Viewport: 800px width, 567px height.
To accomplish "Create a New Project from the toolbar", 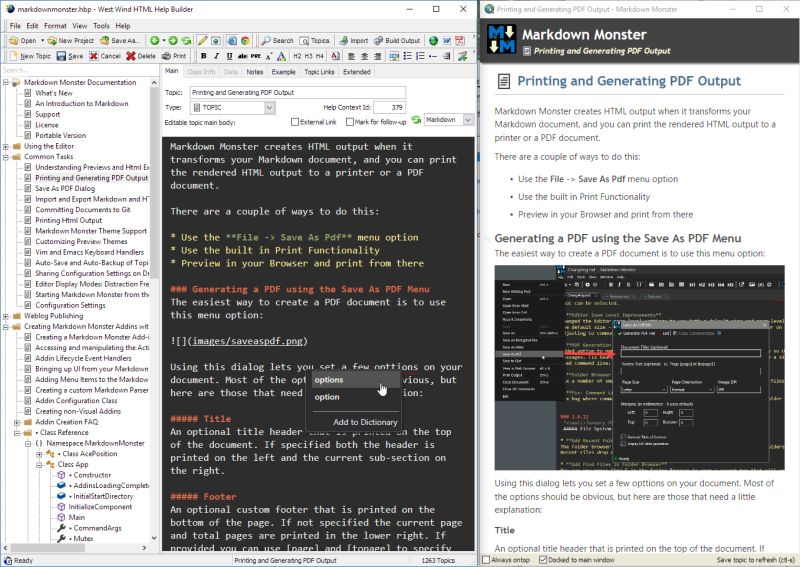I will tap(70, 40).
